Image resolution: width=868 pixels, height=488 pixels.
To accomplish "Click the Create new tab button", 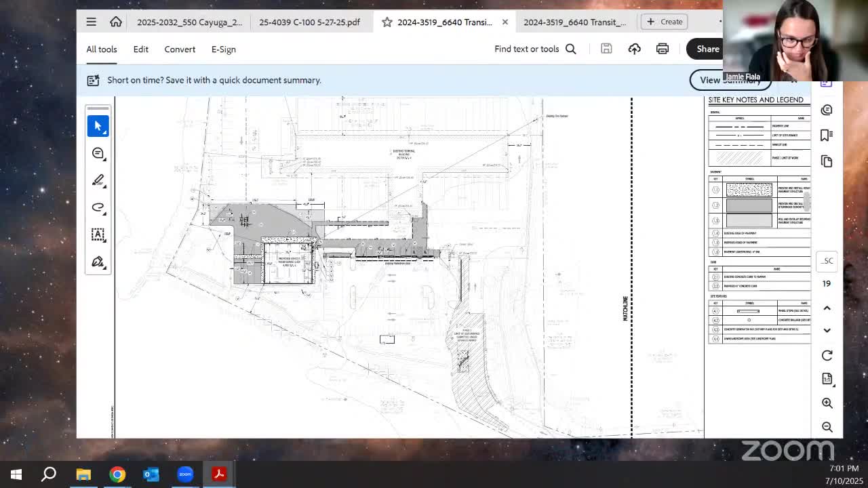I will 665,22.
